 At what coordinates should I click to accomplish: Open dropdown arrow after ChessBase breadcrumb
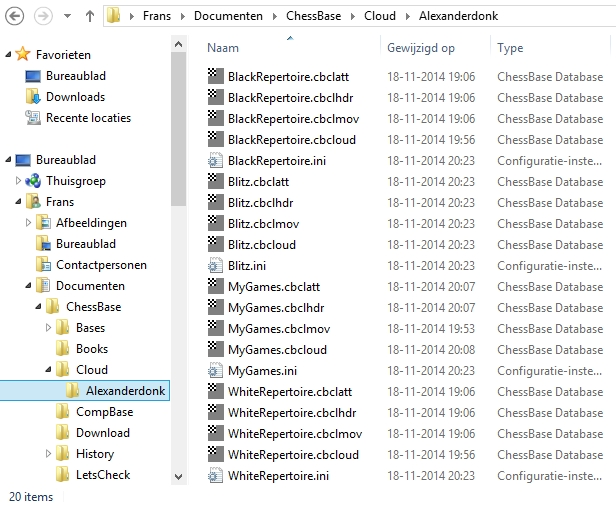(x=353, y=16)
